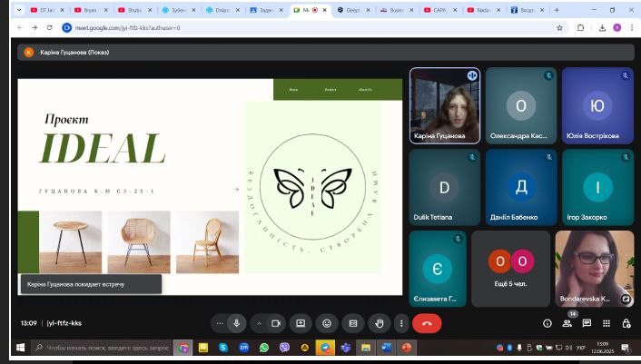Raise hand in the meeting
641x364 pixels.
(x=380, y=323)
